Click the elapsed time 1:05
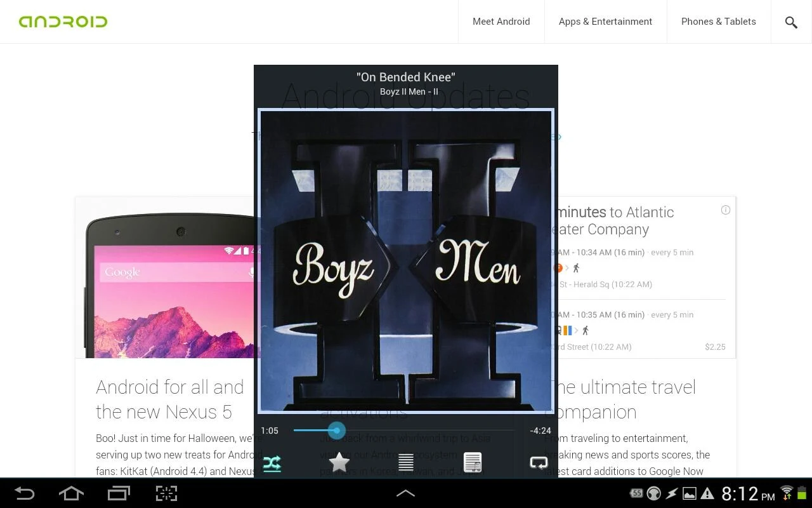Viewport: 812px width, 508px height. coord(270,431)
